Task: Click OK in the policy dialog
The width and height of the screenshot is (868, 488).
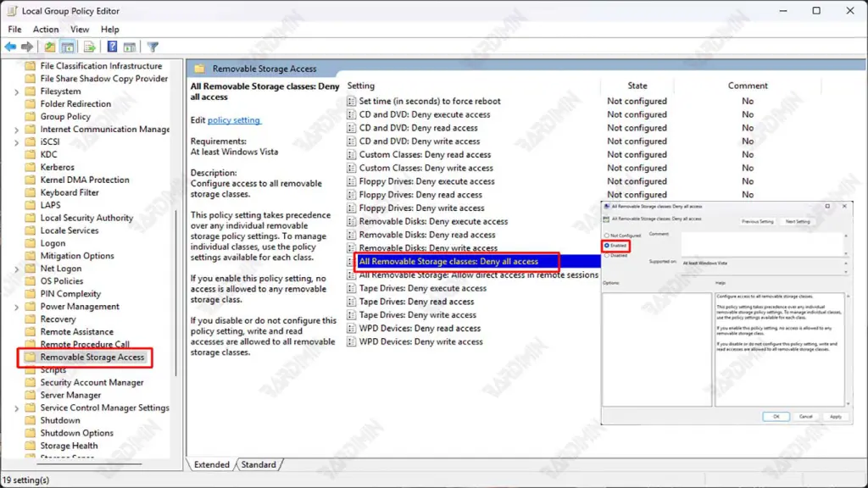Action: [776, 417]
